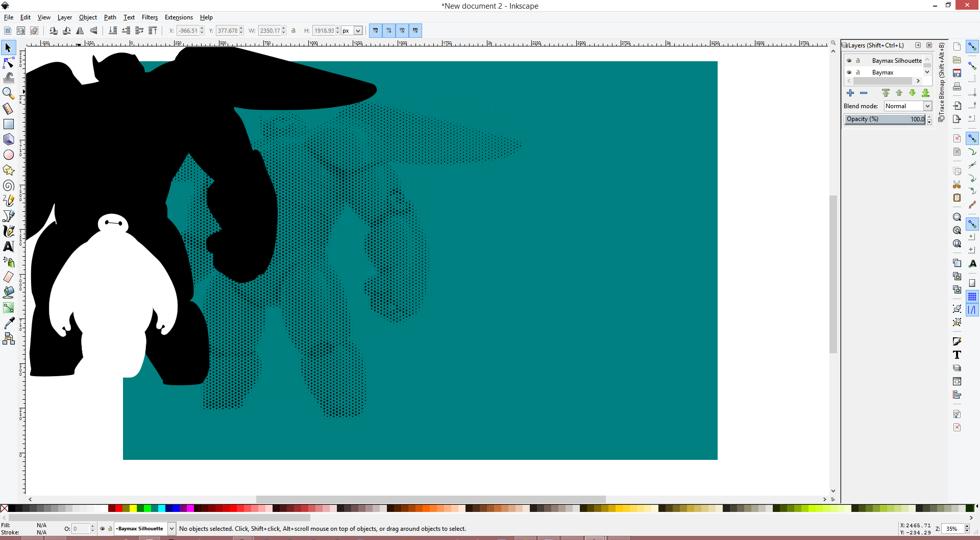980x540 pixels.
Task: Select the Gradient tool
Action: click(x=8, y=308)
